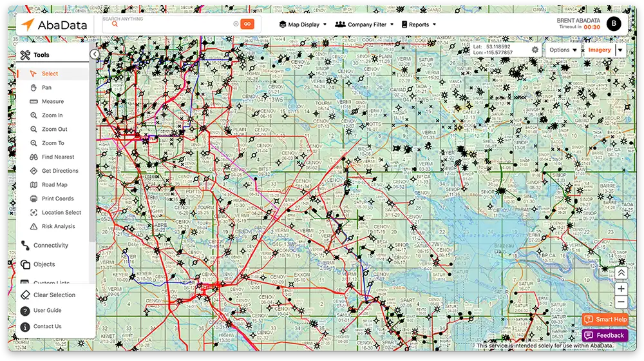Screen dimensions: 644x361
Task: Collapse the Tools sidebar with arrow button
Action: (x=95, y=55)
